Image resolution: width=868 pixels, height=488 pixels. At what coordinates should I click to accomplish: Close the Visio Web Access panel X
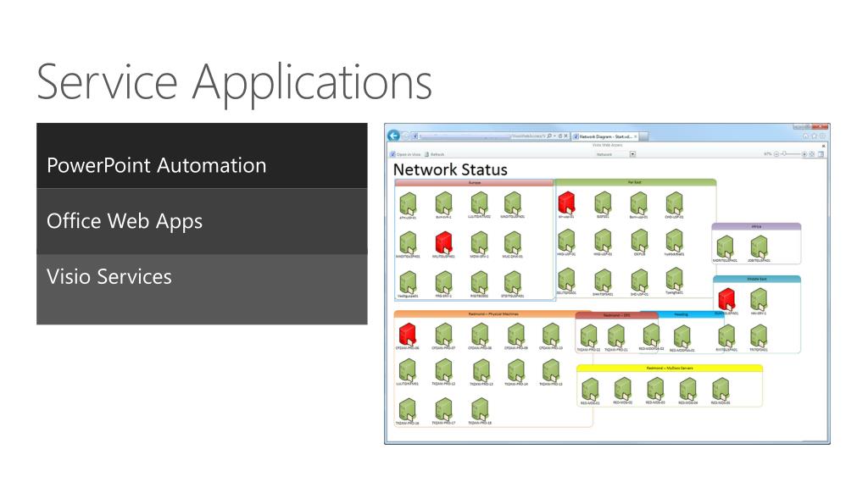[823, 146]
